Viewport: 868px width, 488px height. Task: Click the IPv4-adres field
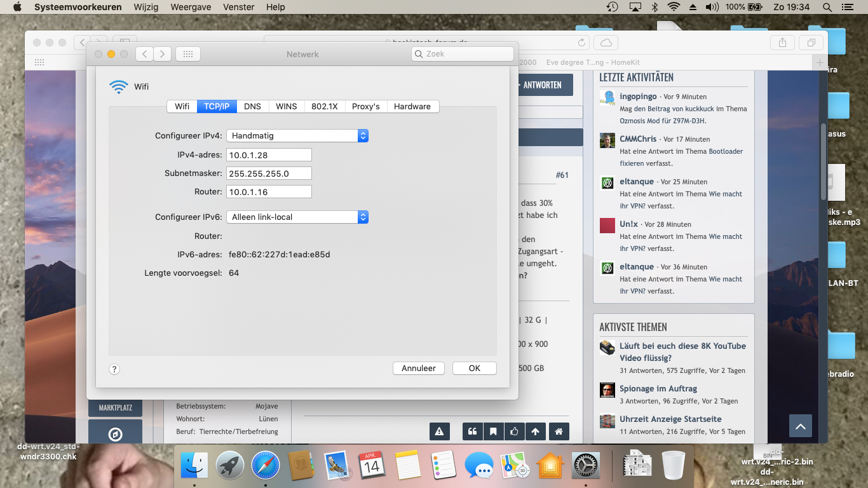(x=269, y=155)
